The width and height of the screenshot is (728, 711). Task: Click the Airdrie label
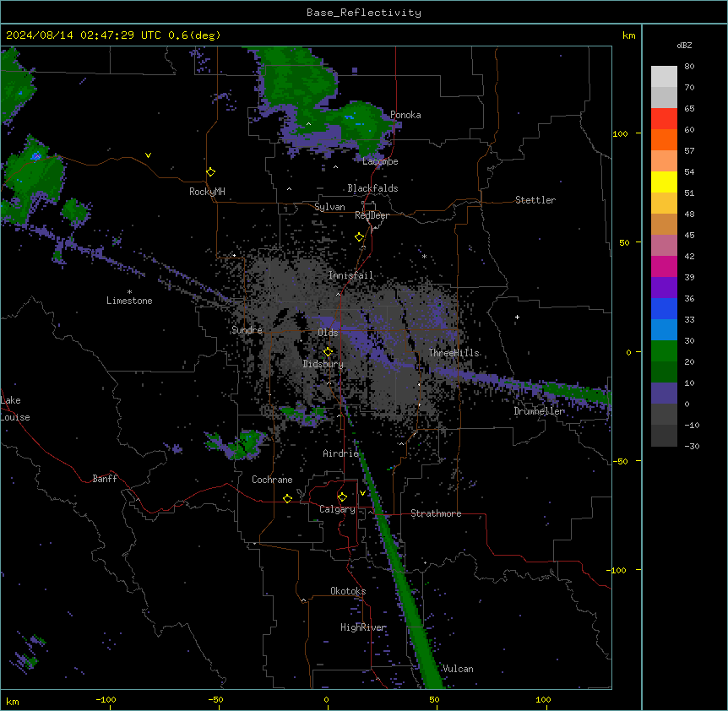(341, 453)
